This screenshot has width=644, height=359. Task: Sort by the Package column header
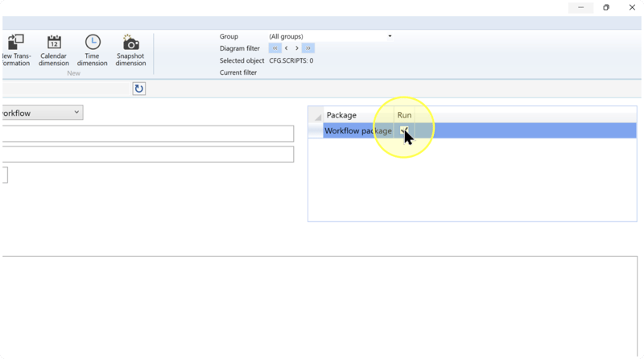[x=358, y=115]
